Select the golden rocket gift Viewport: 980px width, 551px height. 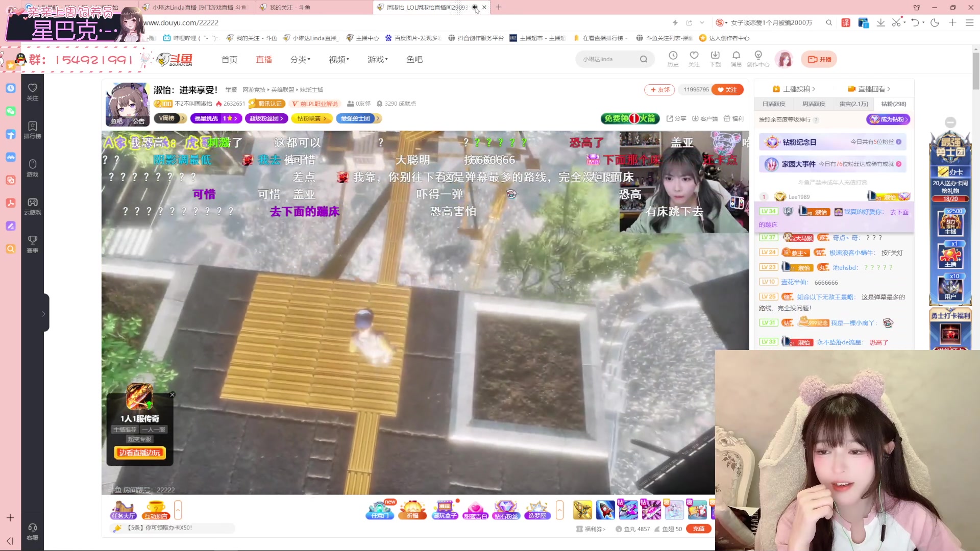582,510
